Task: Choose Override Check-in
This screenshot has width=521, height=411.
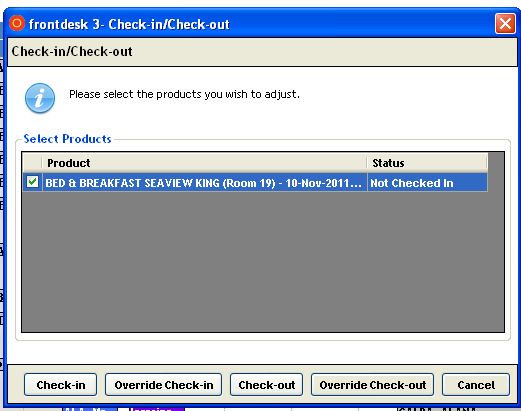Action: [x=164, y=385]
